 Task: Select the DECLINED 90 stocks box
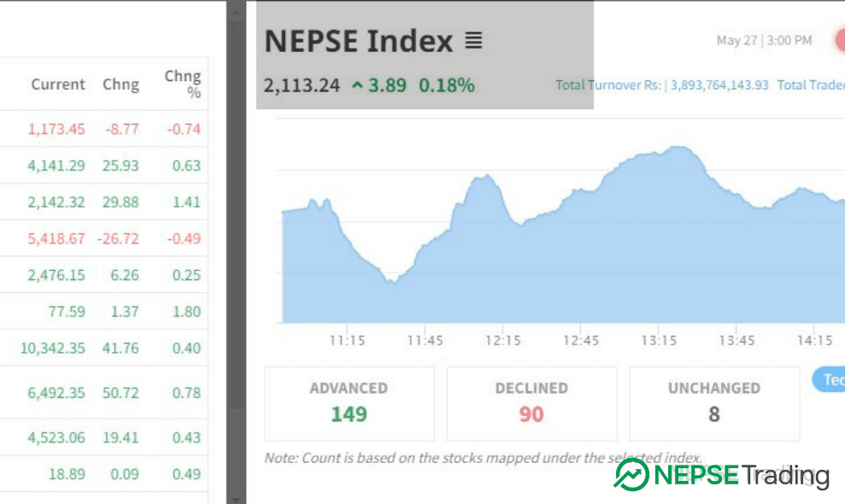coord(531,403)
